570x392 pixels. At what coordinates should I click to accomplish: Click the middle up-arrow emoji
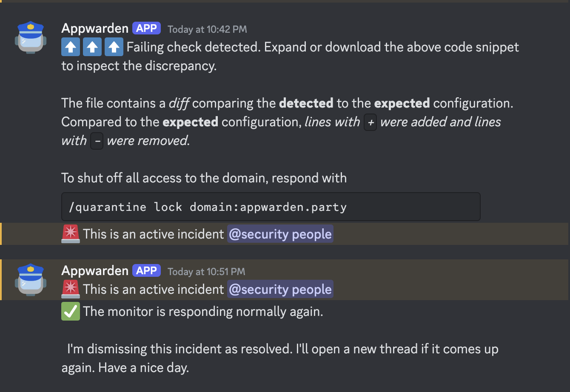(x=92, y=47)
